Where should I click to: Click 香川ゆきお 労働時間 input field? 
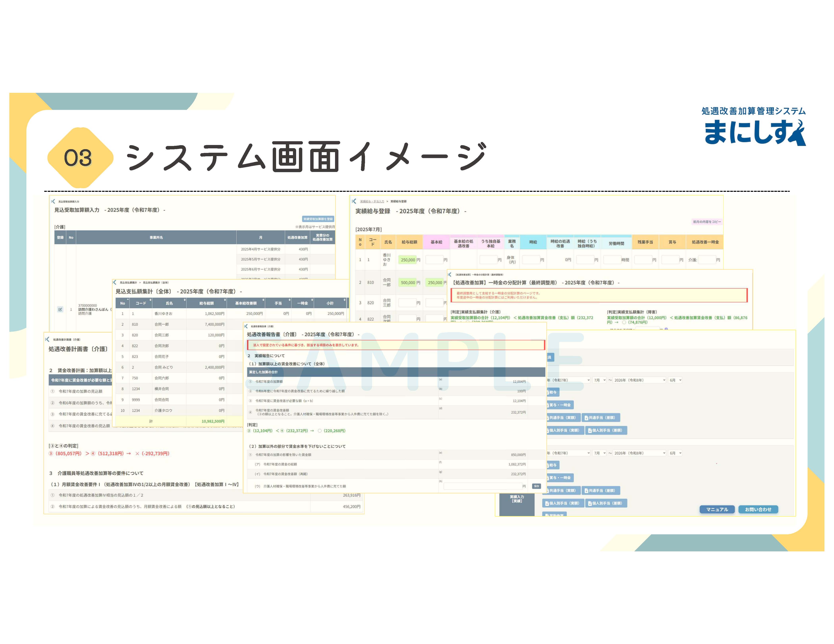pyautogui.click(x=612, y=260)
